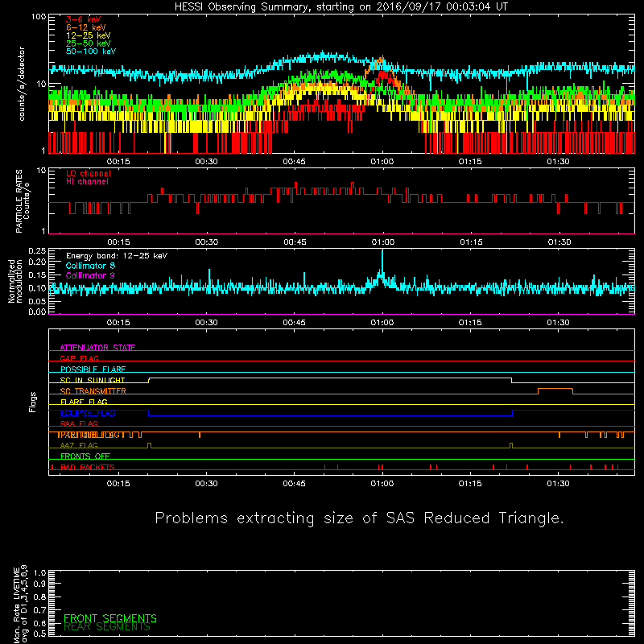Click the Normalized modulation axis title

15,281
